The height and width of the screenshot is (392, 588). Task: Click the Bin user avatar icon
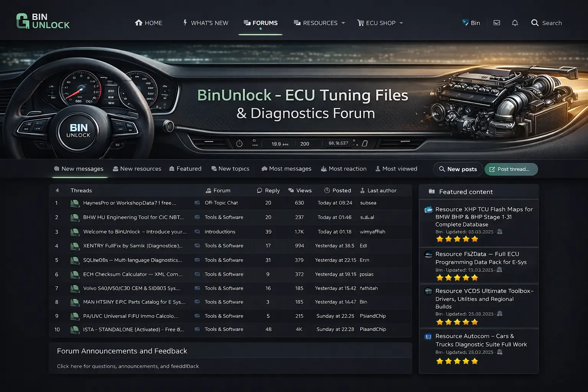pos(465,23)
